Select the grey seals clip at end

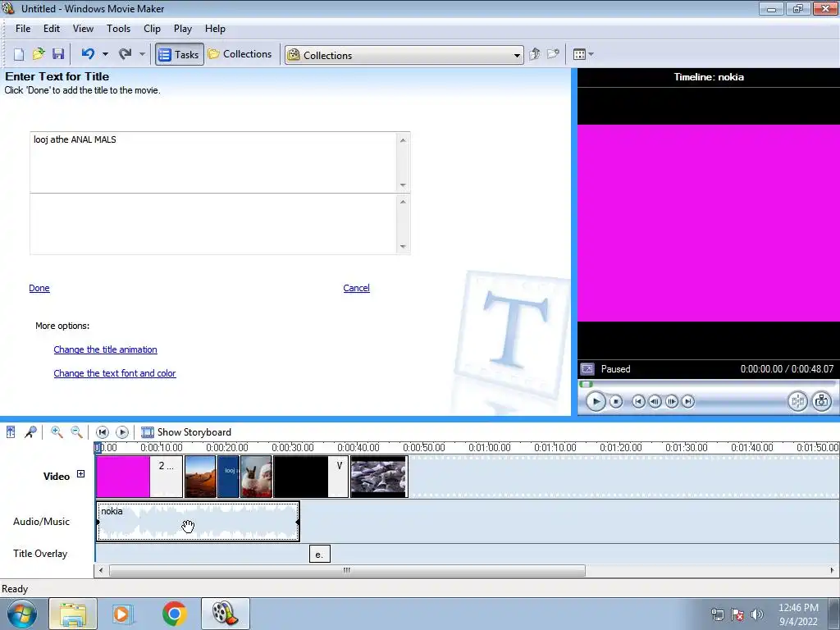tap(379, 477)
